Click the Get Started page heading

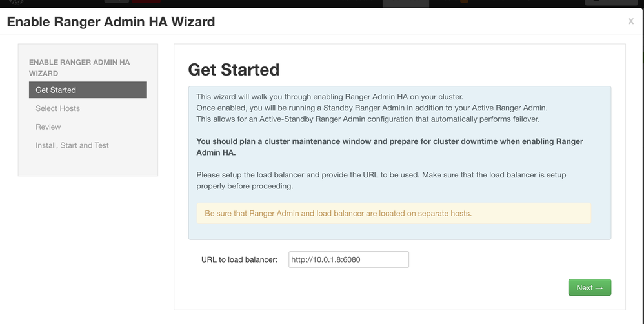click(x=234, y=70)
